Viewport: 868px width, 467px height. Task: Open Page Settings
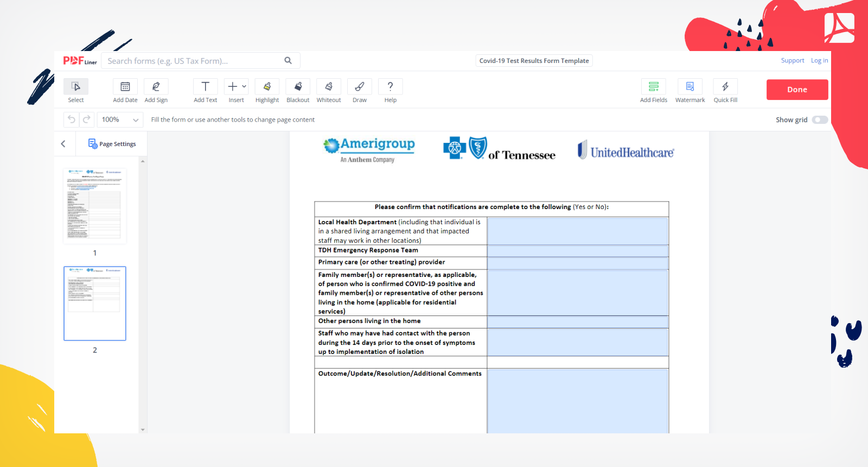[112, 144]
